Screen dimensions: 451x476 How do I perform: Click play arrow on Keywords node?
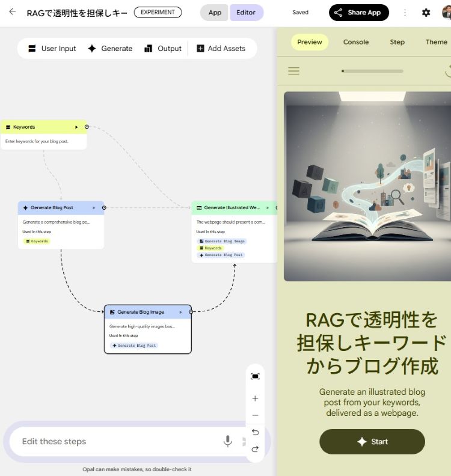point(76,127)
